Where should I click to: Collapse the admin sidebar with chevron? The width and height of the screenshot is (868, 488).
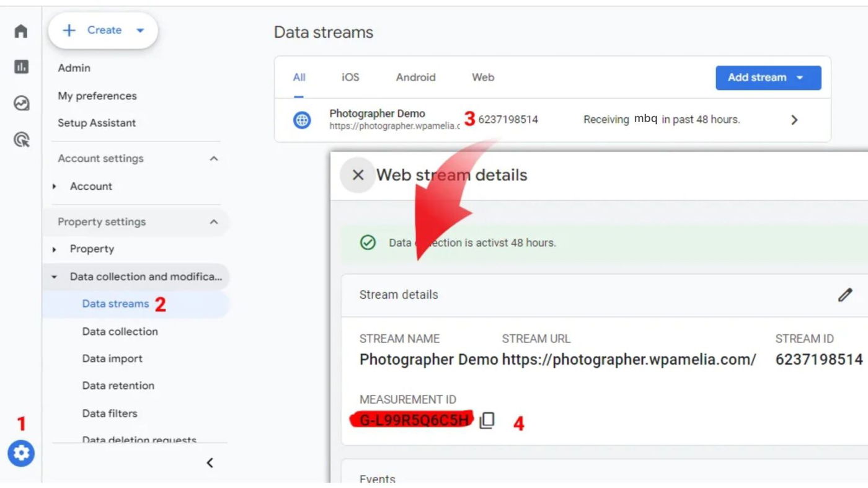click(210, 463)
